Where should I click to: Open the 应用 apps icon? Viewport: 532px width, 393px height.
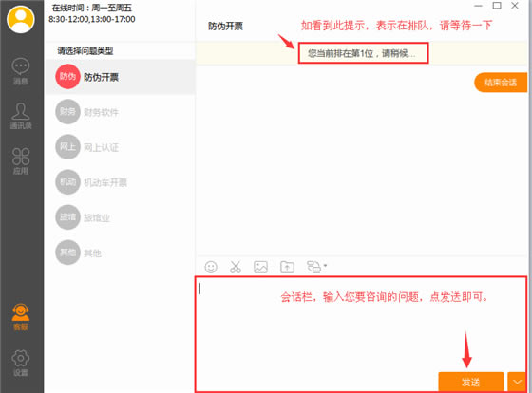coord(21,161)
